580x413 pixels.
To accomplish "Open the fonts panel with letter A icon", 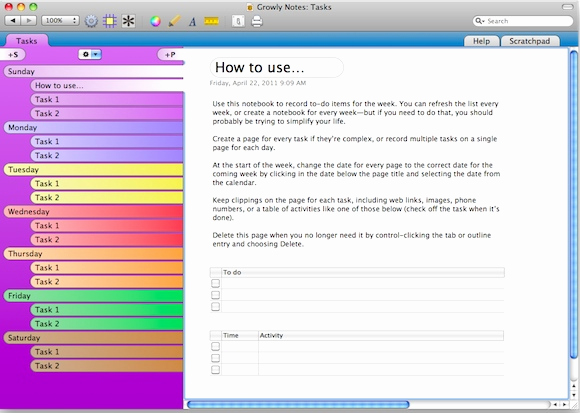I will pyautogui.click(x=192, y=22).
